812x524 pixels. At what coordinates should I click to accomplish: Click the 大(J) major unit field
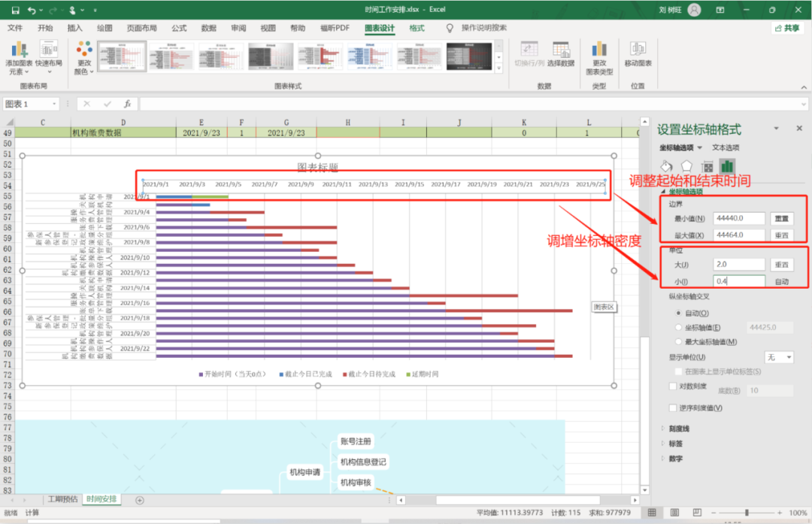tap(739, 265)
